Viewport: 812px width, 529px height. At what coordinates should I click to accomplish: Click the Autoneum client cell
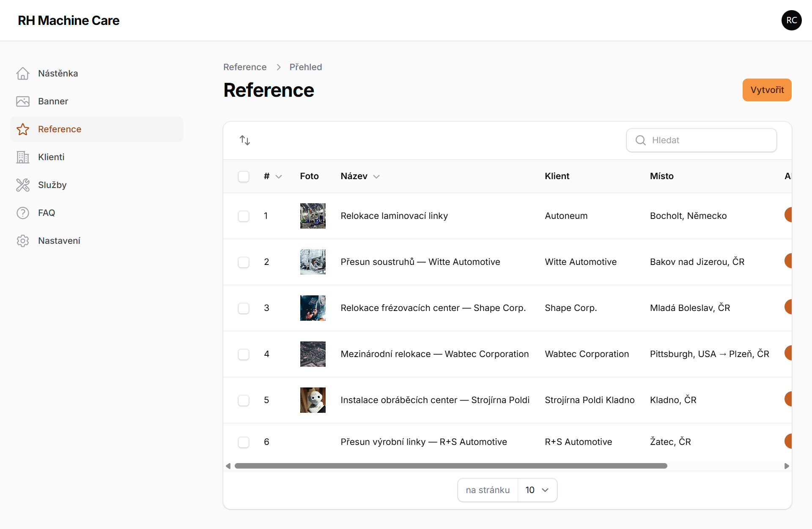click(566, 216)
